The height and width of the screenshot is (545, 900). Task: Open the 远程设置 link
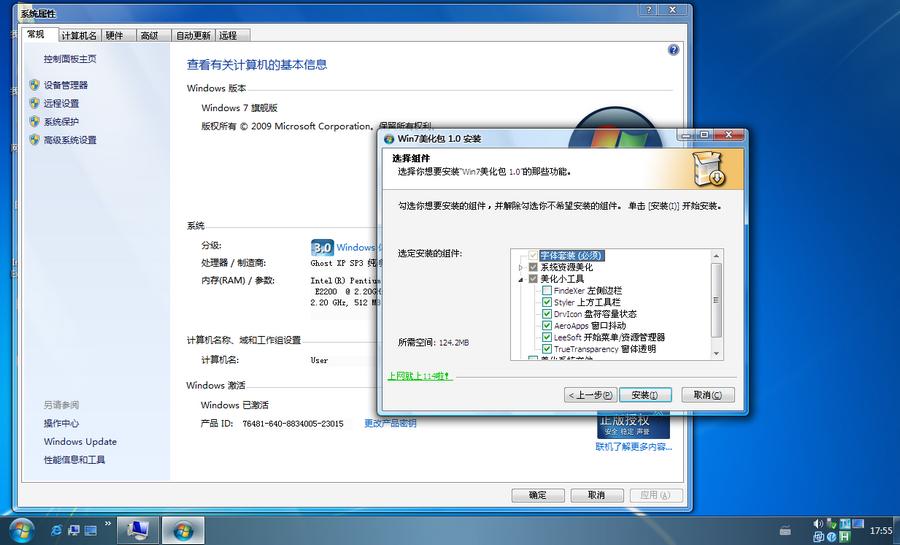pos(61,103)
